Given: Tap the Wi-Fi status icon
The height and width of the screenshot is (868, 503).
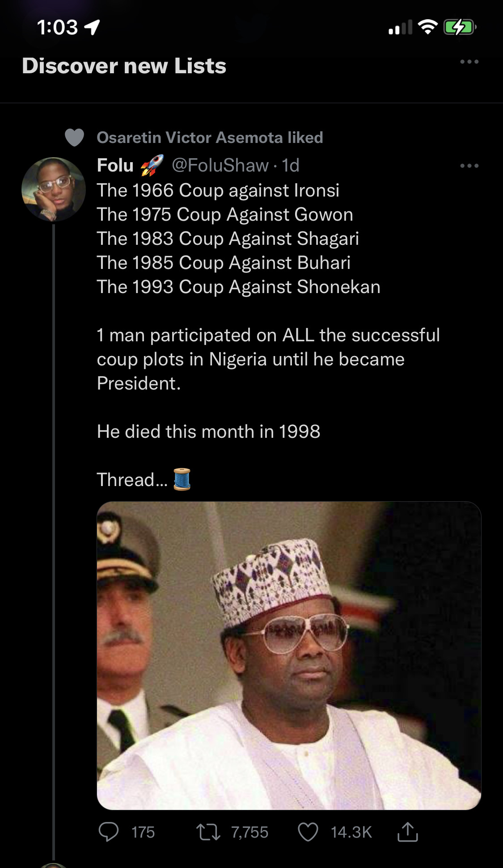Looking at the screenshot, I should [427, 28].
